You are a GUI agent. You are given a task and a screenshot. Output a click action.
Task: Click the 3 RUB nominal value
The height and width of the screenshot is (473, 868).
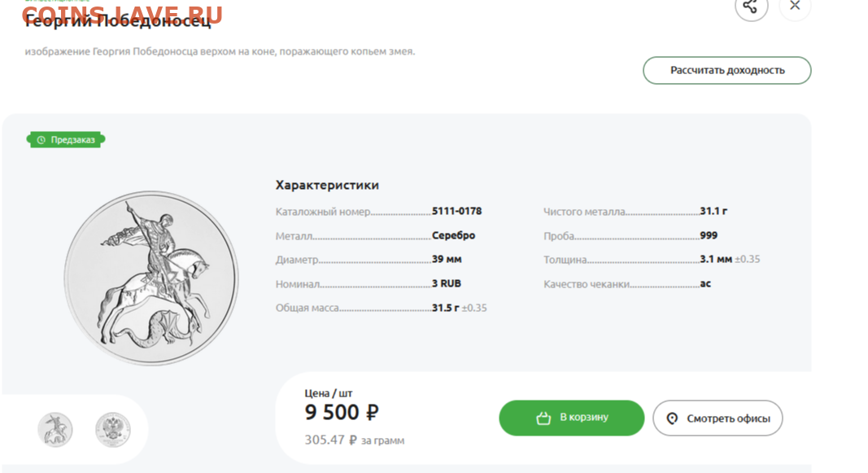[x=447, y=284]
